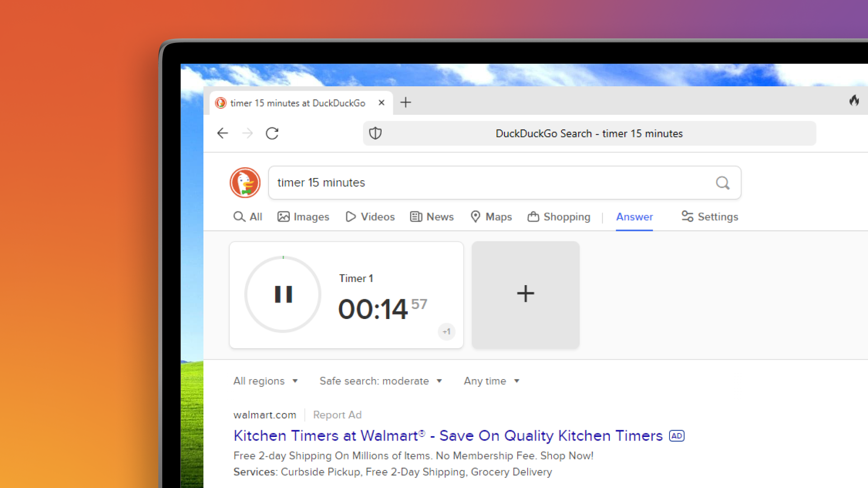
Task: Click the page reload icon
Action: pos(272,133)
